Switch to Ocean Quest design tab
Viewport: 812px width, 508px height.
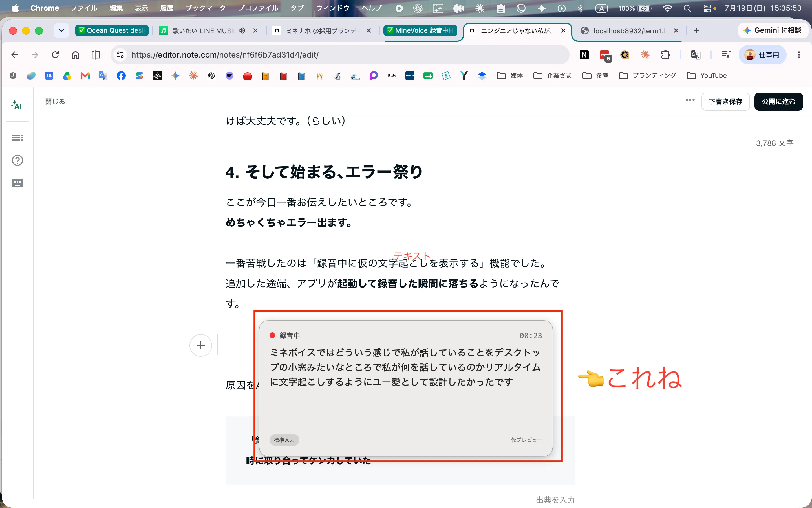click(x=112, y=30)
